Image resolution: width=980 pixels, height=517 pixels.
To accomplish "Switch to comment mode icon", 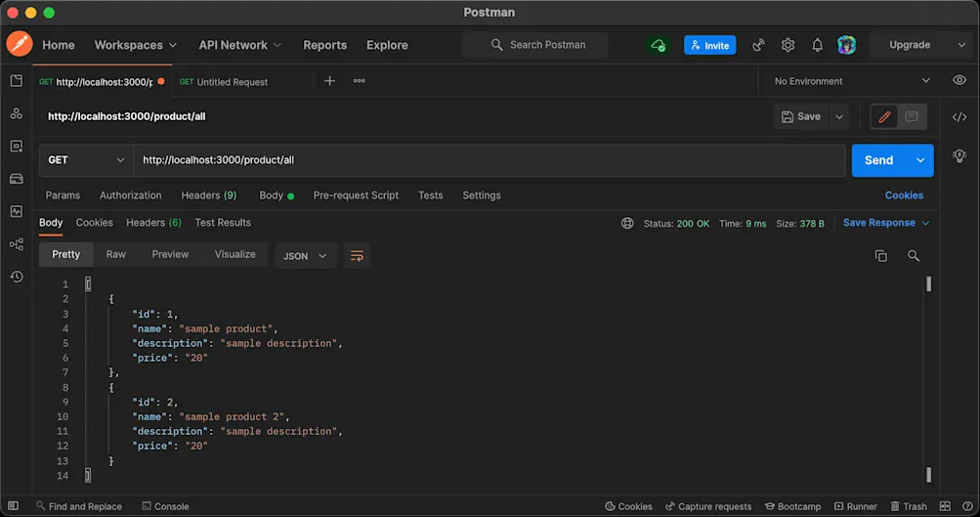I will [912, 117].
